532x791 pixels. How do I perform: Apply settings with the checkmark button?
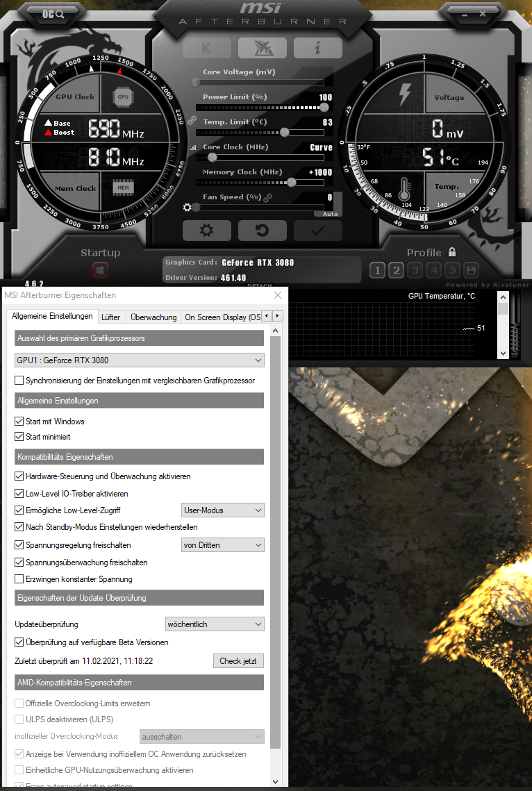317,231
